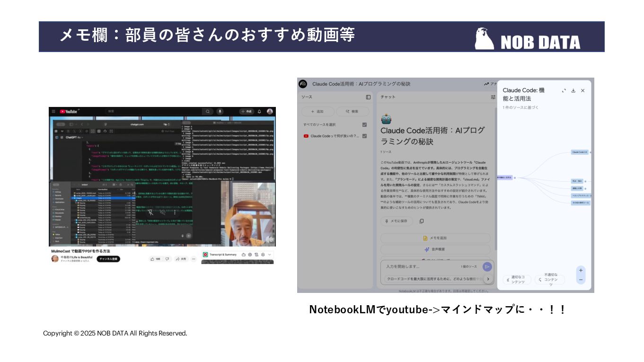Rate mind map 不適切なコンテンツ
This screenshot has width=644, height=362.
[549, 280]
